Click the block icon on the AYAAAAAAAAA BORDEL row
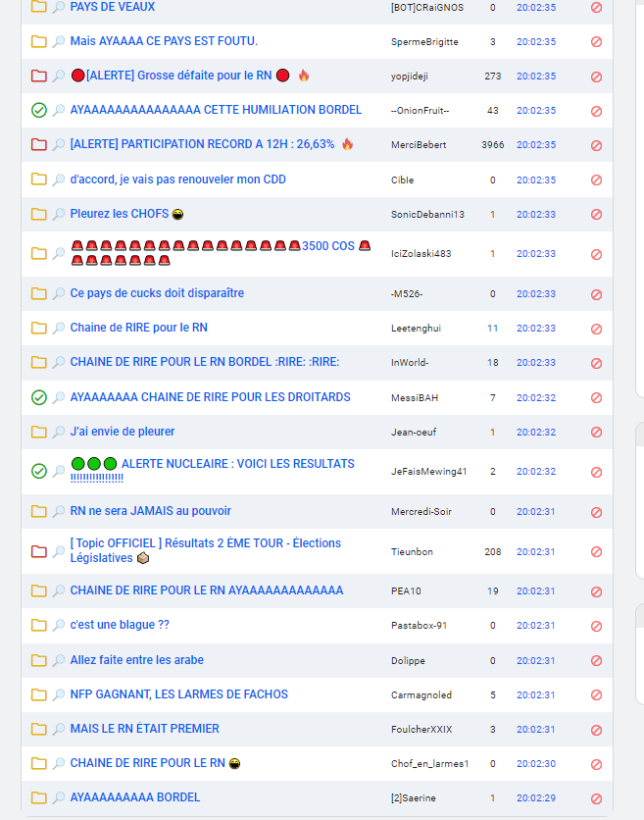This screenshot has width=644, height=820. (x=596, y=798)
